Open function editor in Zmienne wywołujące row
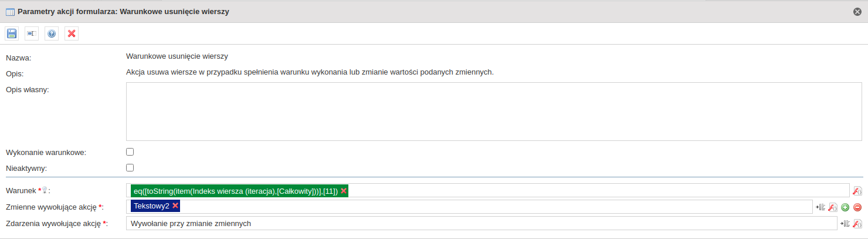868x239 pixels. pyautogui.click(x=833, y=207)
